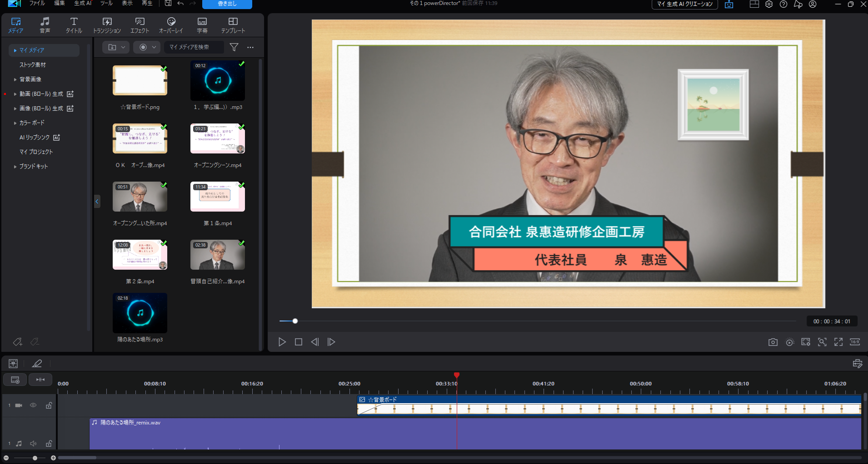Click the timeline zoom slider handle
The height and width of the screenshot is (464, 868).
(35, 458)
